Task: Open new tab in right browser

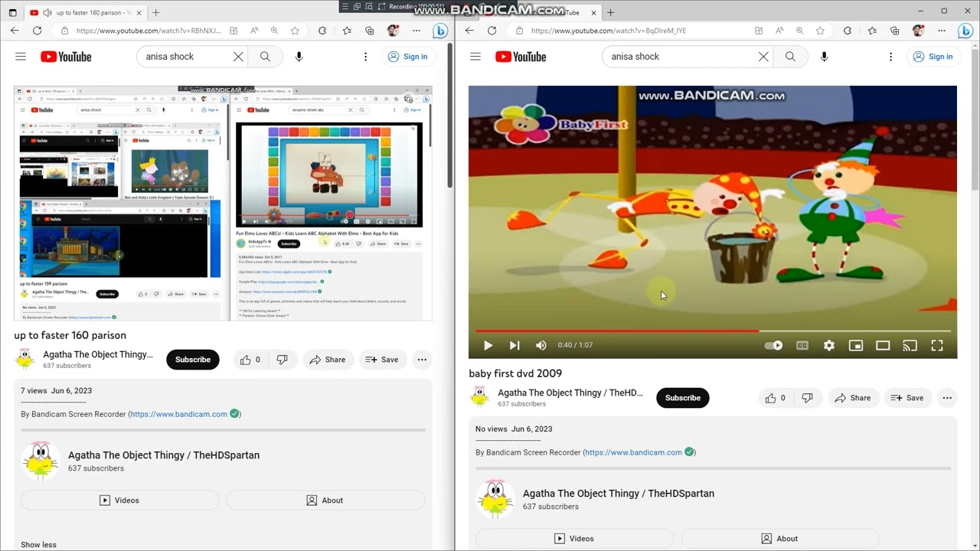Action: (610, 12)
